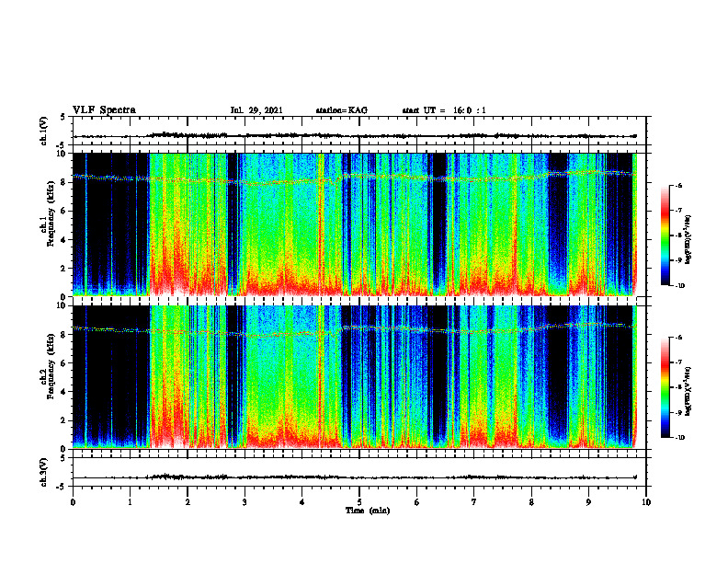Click the "1" tick on the time axis
Image resolution: width=728 pixels, height=563 pixels.
(x=130, y=502)
